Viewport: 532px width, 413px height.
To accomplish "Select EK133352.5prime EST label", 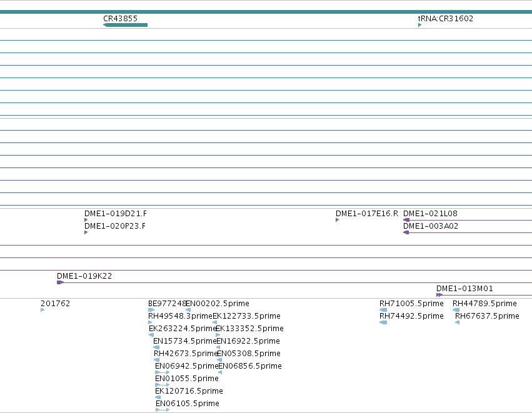I will 249,328.
